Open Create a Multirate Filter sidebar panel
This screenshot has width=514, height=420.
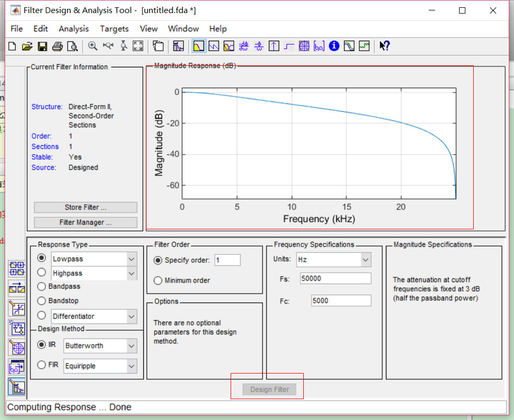(17, 269)
